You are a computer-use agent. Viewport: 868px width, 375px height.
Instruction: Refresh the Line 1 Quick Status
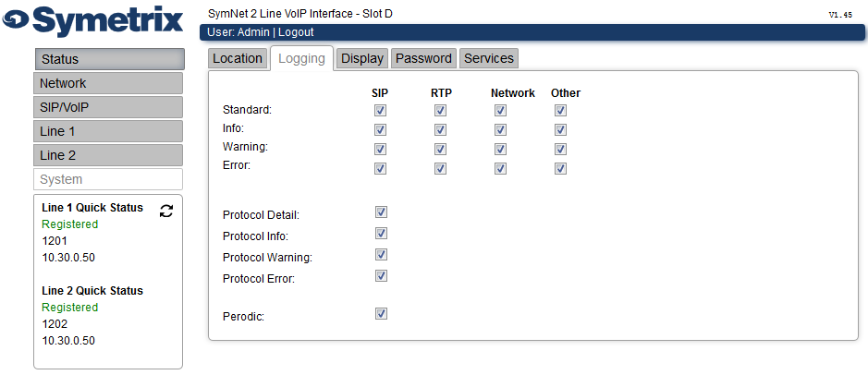tap(166, 211)
